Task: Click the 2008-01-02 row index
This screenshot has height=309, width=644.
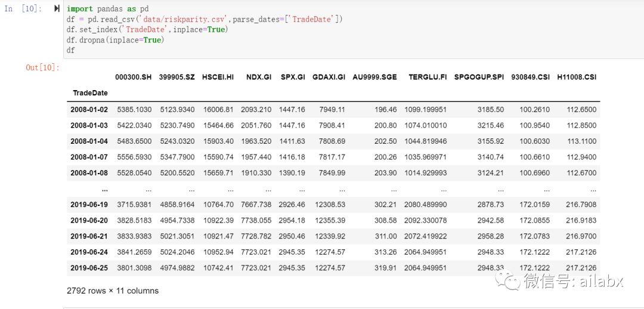Action: click(x=89, y=109)
